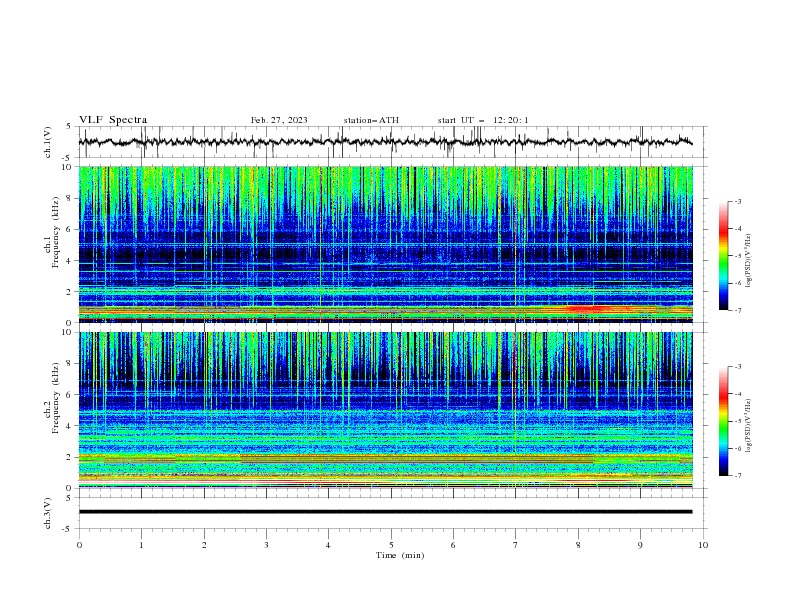This screenshot has height=612, width=792.
Task: Click the "4" kHz tick on ch.2 frequency axis
Action: (x=71, y=426)
